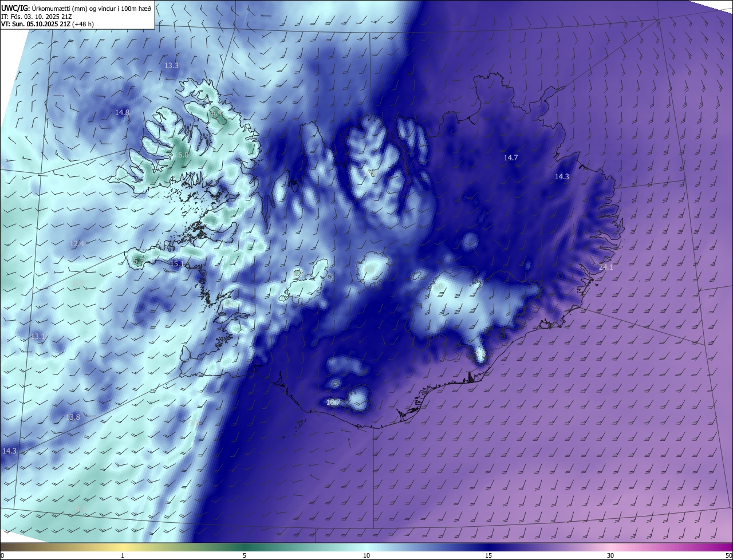Click the 6.0 value over the Westfjords
The width and height of the screenshot is (733, 560).
coord(183,155)
